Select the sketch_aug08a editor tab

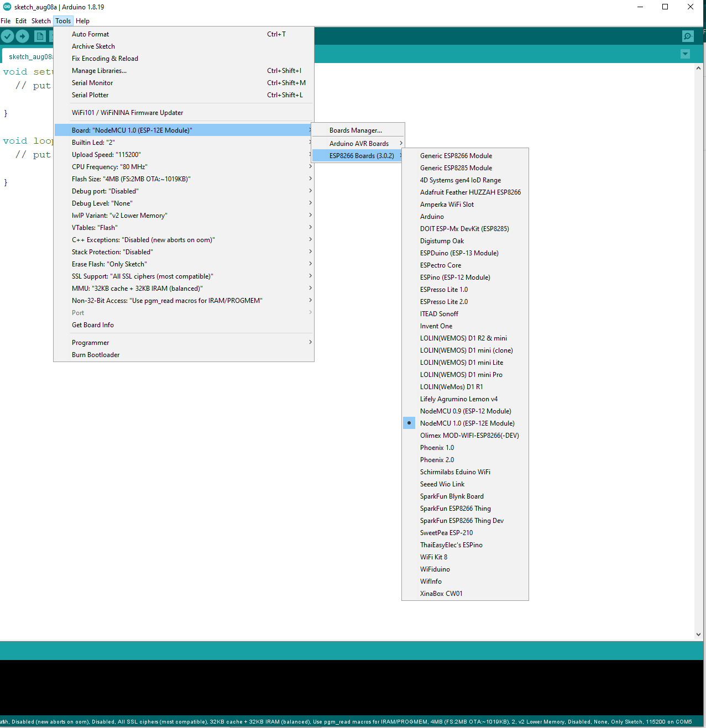pyautogui.click(x=29, y=56)
